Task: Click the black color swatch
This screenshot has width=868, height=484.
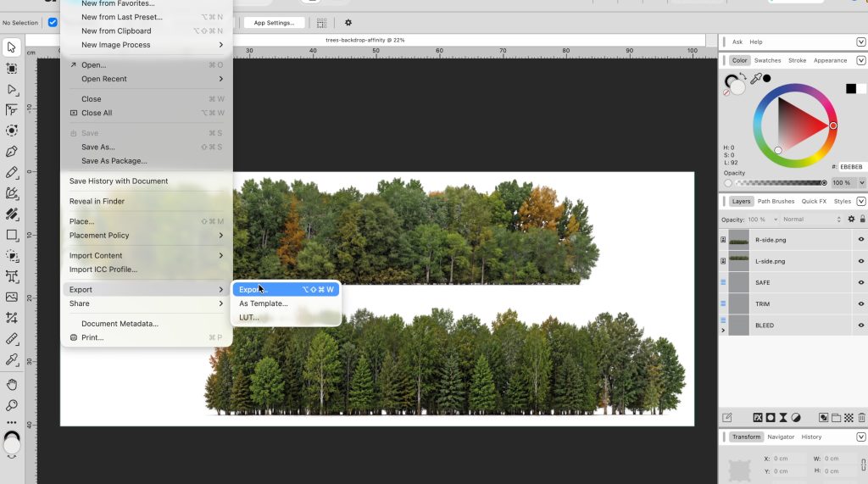Action: coord(851,89)
